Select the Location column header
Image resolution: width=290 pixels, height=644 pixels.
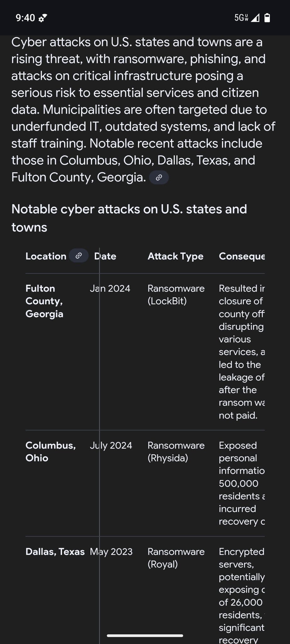point(46,256)
